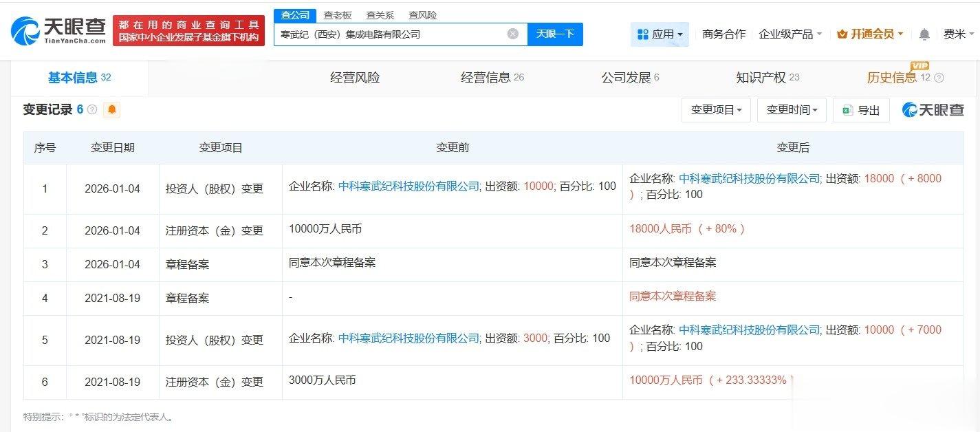Click the 序号 column header
The height and width of the screenshot is (432, 980).
(45, 147)
